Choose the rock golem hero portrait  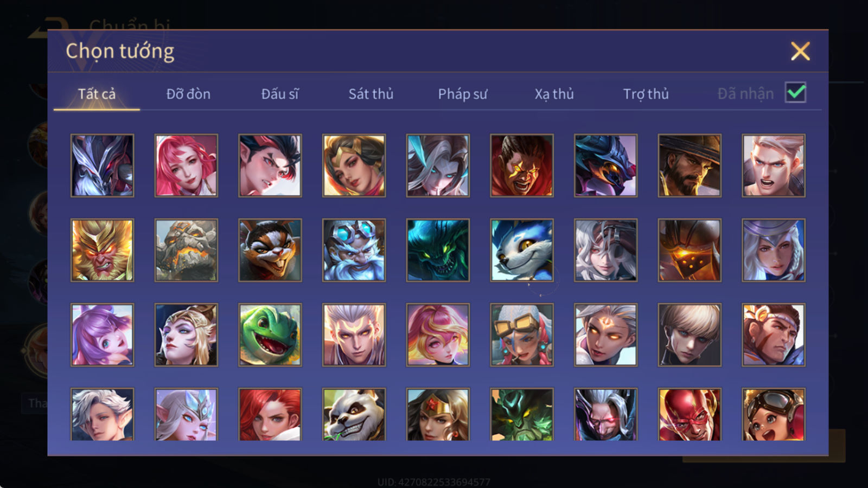pyautogui.click(x=186, y=250)
